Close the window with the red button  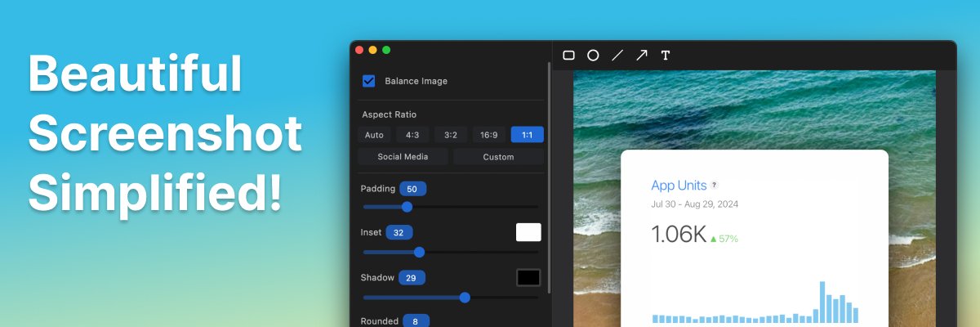[359, 50]
